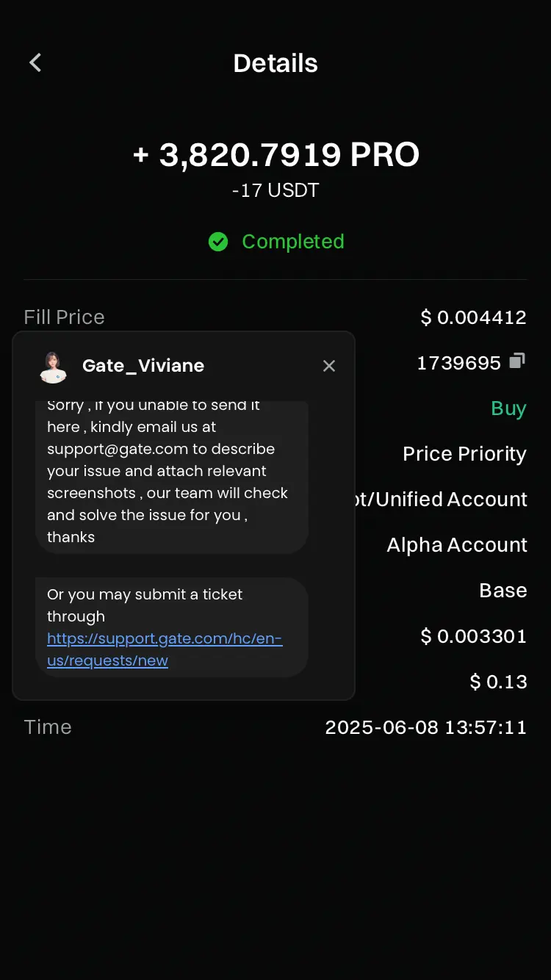Tap the Gate_Viviane agent name
This screenshot has width=551, height=980.
pyautogui.click(x=143, y=366)
